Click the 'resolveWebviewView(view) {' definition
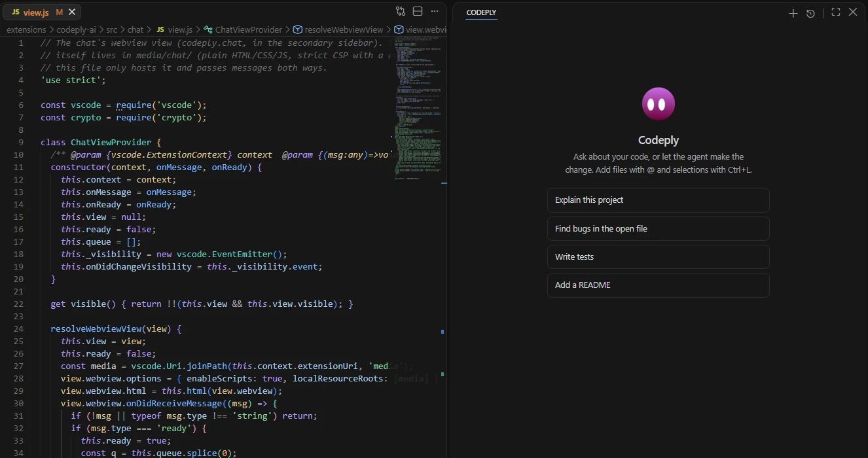The width and height of the screenshot is (868, 458). [x=116, y=328]
